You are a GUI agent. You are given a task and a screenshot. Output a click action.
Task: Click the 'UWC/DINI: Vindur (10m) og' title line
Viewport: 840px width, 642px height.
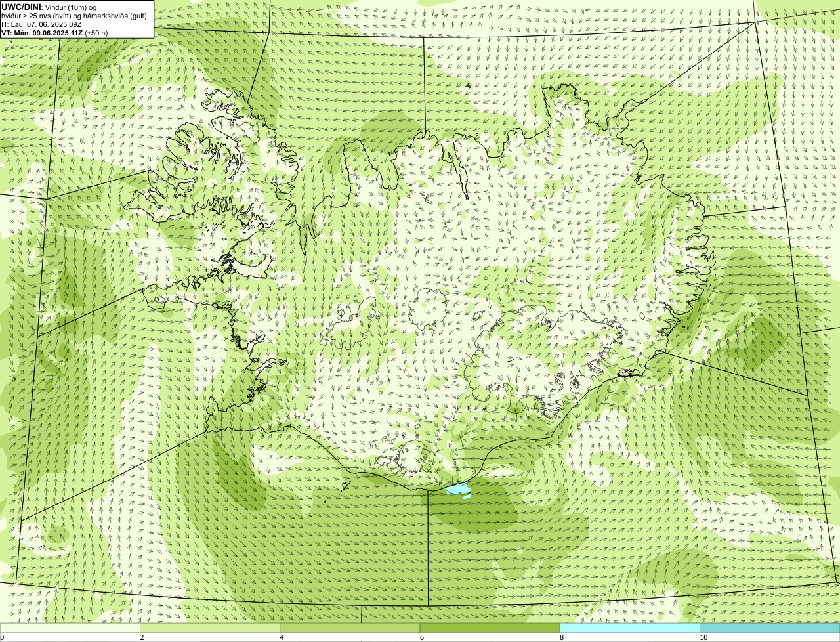click(49, 7)
